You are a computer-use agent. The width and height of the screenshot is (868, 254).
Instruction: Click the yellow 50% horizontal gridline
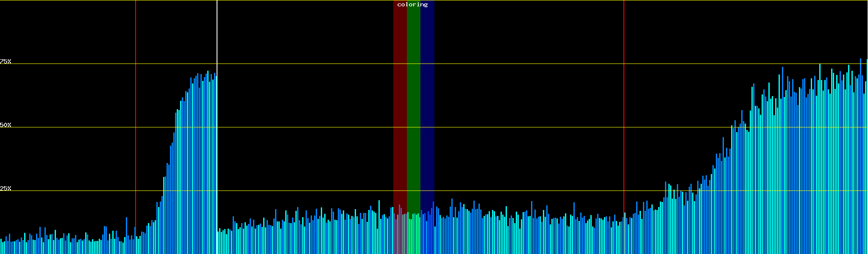tap(297, 127)
